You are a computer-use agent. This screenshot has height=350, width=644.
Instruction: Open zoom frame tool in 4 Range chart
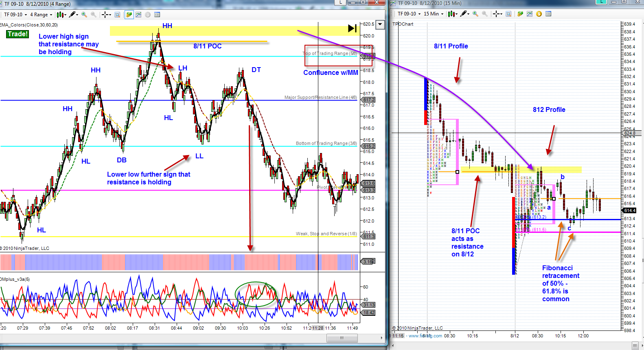tap(117, 15)
